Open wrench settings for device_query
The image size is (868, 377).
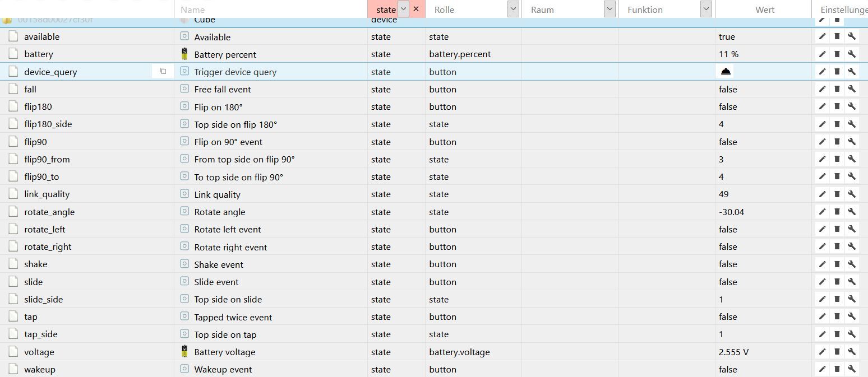click(x=851, y=71)
